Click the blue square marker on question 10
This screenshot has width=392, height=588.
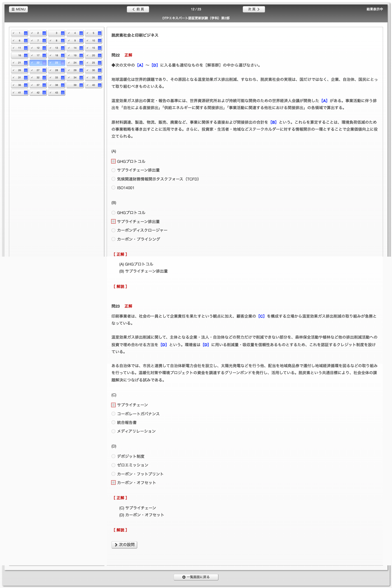[100, 41]
